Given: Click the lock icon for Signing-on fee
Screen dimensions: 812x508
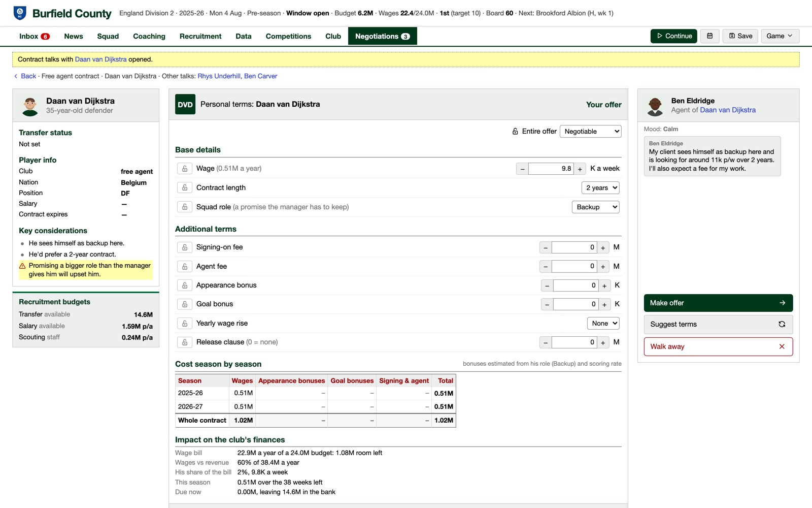Looking at the screenshot, I should point(185,247).
